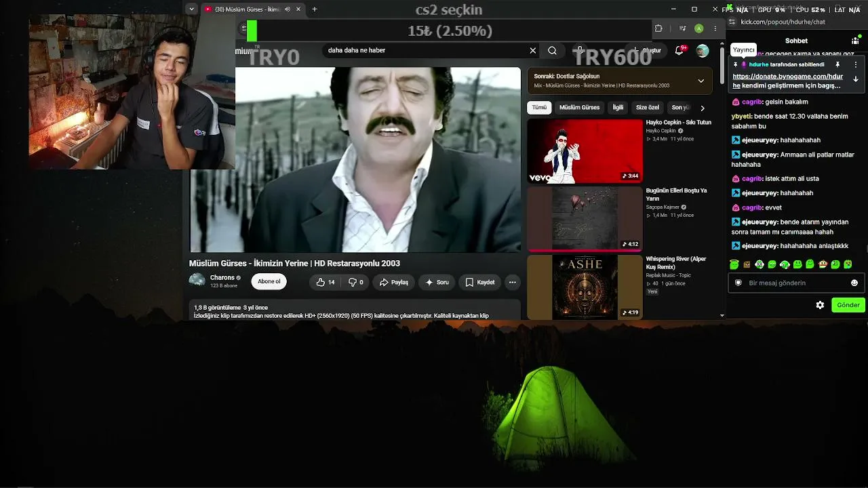Click the Soru ask button
The height and width of the screenshot is (488, 868).
tap(436, 282)
